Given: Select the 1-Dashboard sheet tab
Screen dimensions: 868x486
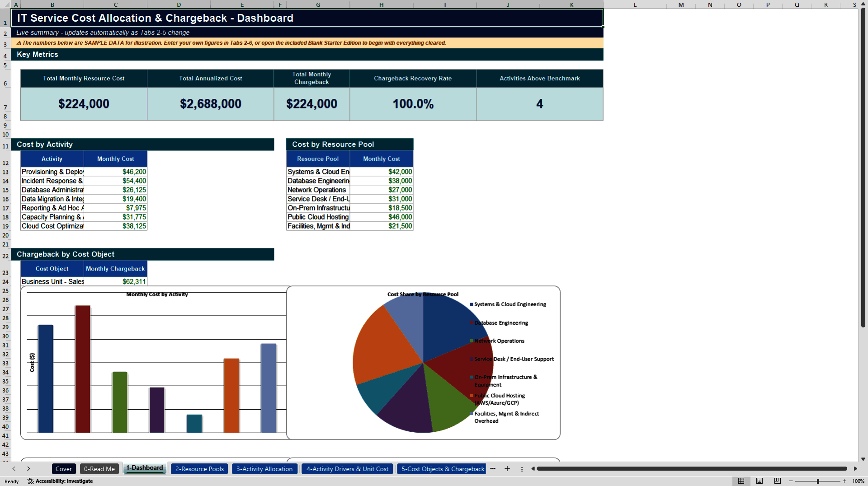Looking at the screenshot, I should point(145,468).
